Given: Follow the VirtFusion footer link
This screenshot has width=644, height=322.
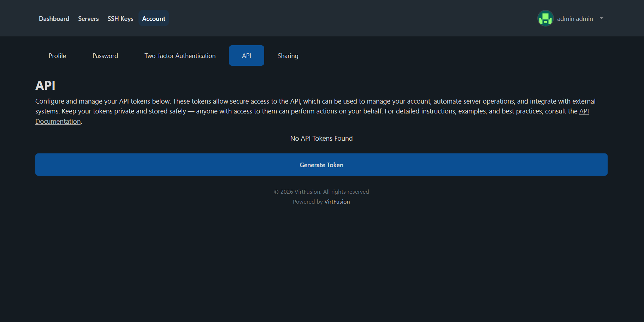Looking at the screenshot, I should pyautogui.click(x=337, y=202).
